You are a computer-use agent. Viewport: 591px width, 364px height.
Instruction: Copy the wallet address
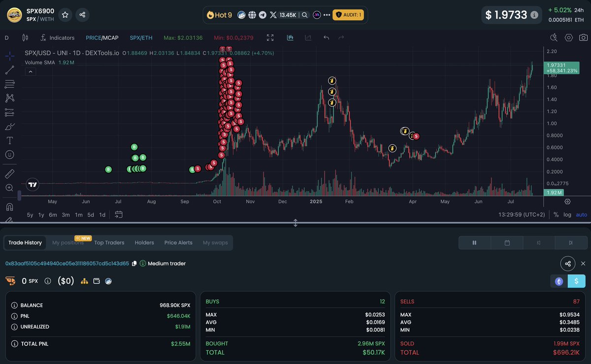tap(134, 264)
